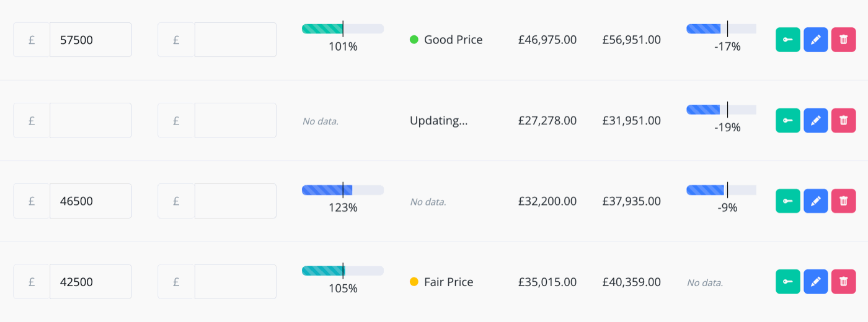Click the green key icon in the £57500 row
Screen dimensions: 868x322
788,40
